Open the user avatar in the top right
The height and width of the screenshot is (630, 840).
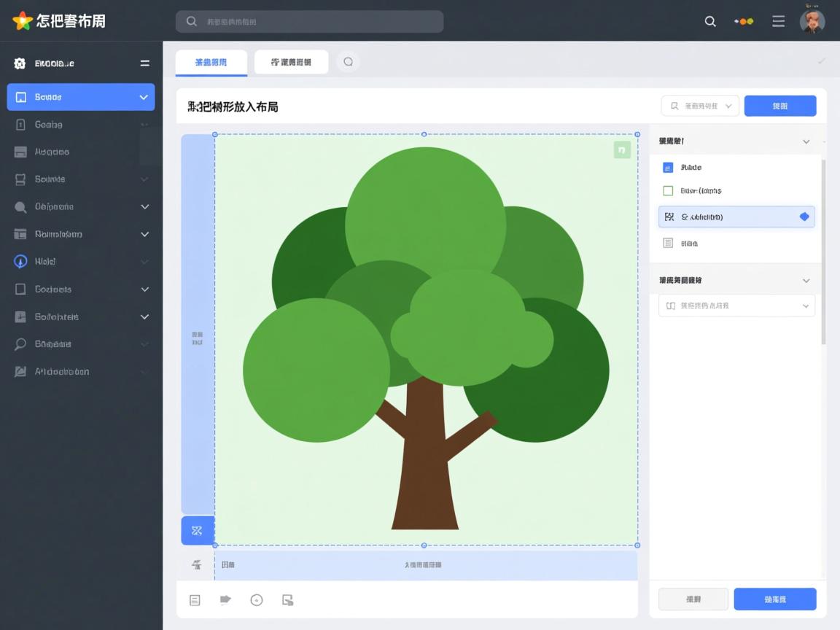[812, 21]
